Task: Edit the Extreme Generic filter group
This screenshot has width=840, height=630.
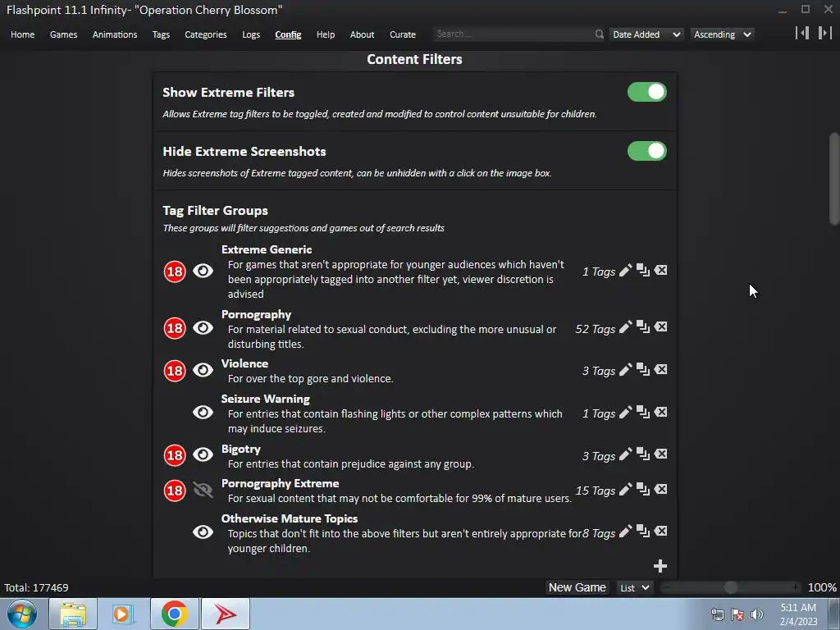Action: [x=625, y=271]
